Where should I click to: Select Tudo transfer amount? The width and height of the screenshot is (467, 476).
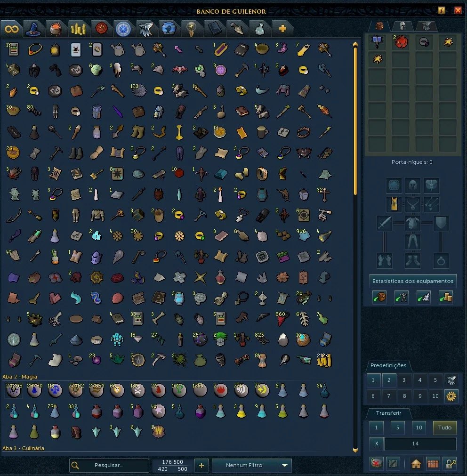coord(444,428)
